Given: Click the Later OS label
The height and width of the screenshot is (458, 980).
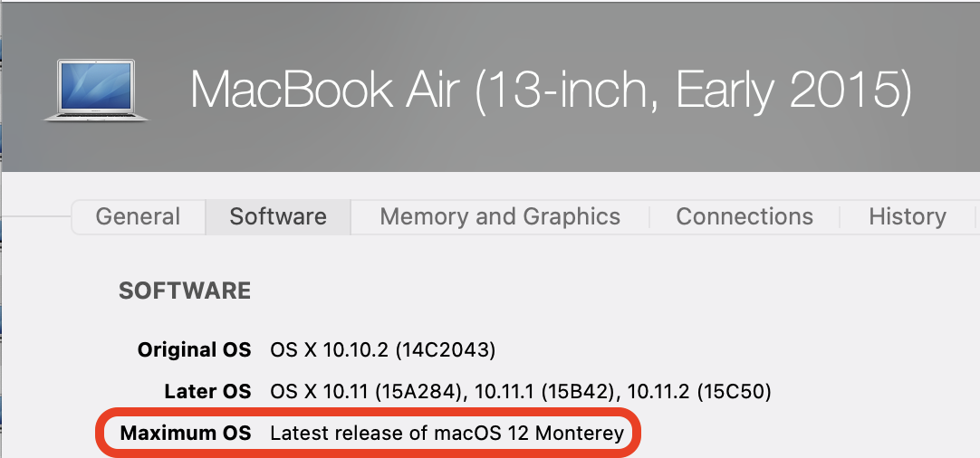Looking at the screenshot, I should click(207, 392).
